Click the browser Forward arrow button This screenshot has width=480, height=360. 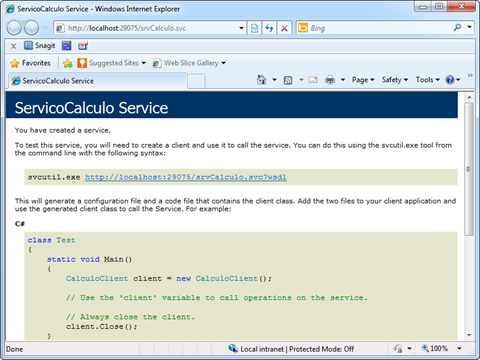coord(32,28)
